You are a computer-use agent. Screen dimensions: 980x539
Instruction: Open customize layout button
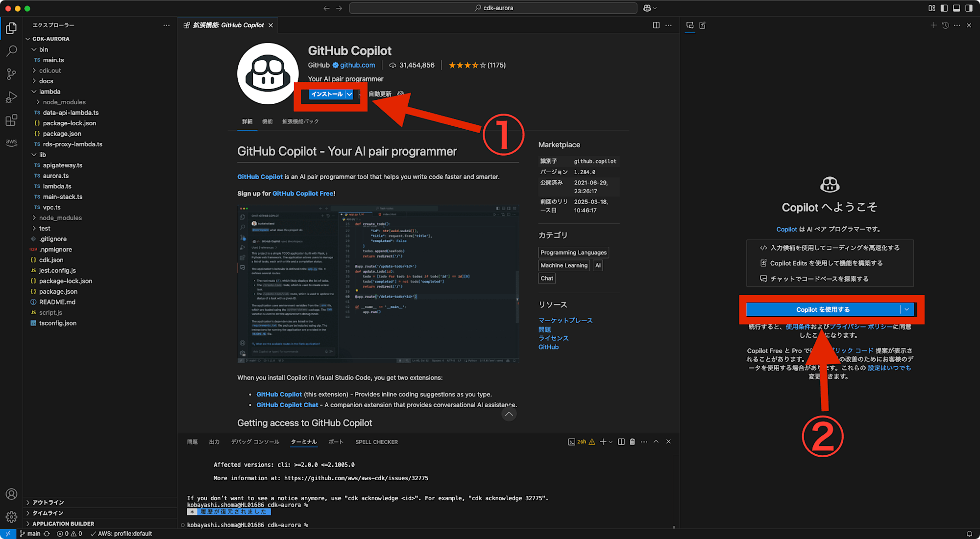tap(931, 8)
